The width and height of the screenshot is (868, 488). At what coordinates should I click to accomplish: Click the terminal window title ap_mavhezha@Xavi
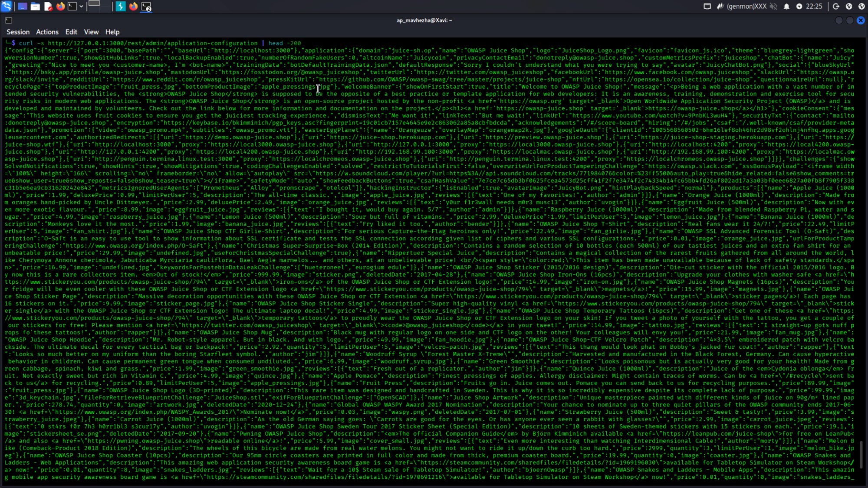(424, 20)
